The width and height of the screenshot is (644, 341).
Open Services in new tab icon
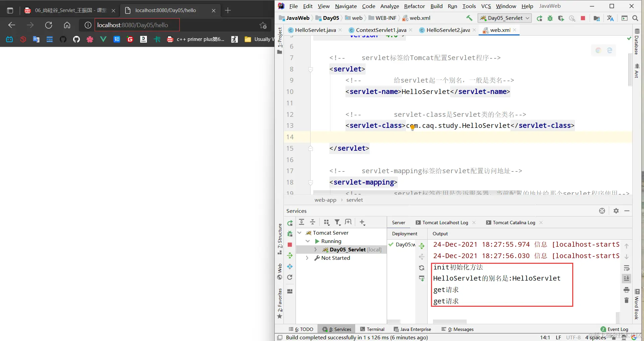[348, 222]
